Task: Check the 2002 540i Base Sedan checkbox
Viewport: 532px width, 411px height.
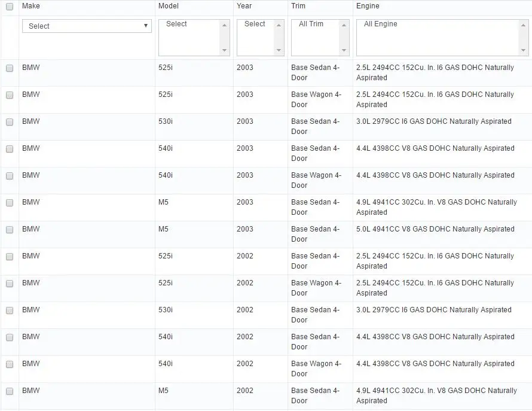Action: 10,337
